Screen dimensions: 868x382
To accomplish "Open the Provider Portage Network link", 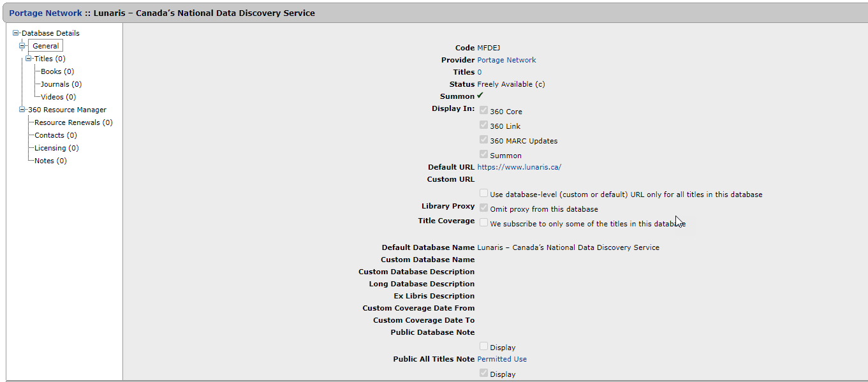I will coord(506,60).
